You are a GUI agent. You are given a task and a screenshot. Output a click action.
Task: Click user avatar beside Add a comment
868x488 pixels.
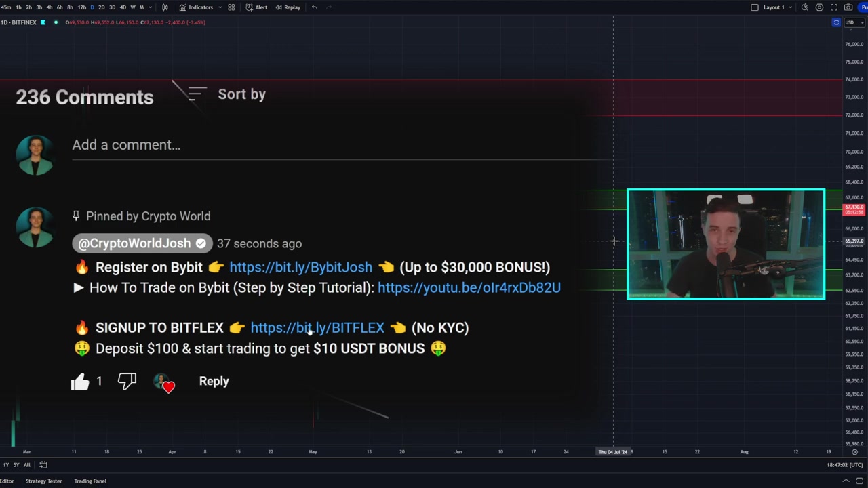35,155
